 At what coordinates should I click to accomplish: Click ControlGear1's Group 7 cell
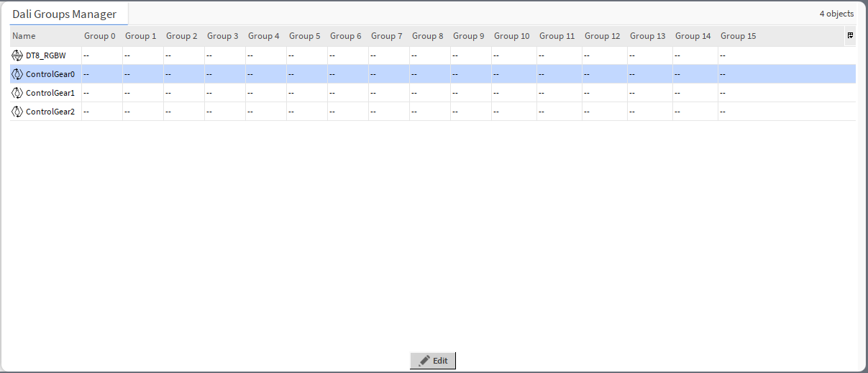(389, 93)
